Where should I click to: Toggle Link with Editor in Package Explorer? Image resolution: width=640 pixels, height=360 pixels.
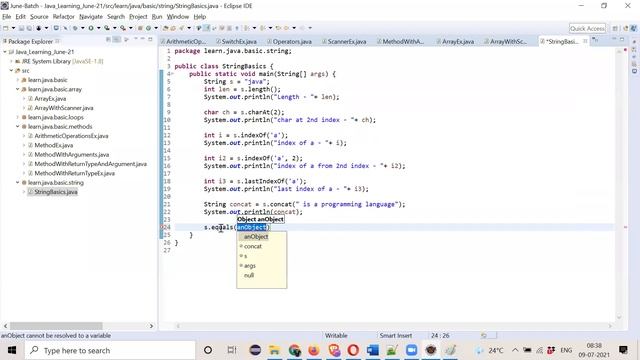pos(117,40)
